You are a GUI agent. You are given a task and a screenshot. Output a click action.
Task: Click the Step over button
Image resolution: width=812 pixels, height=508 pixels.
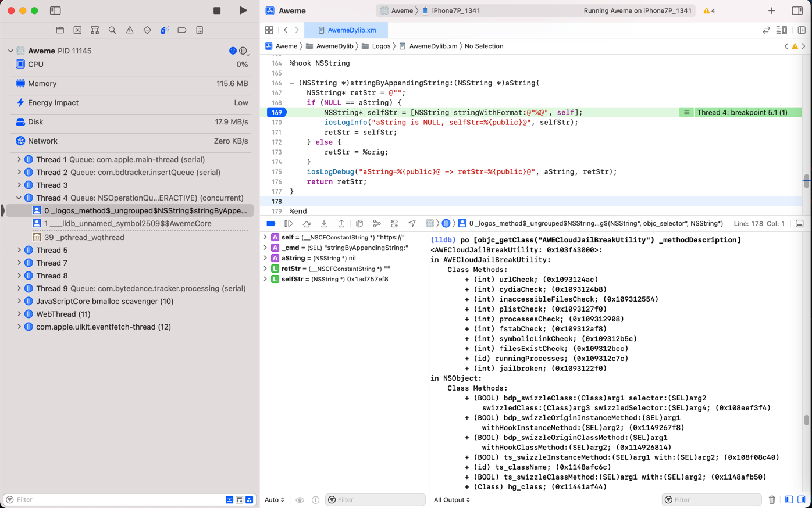click(307, 224)
